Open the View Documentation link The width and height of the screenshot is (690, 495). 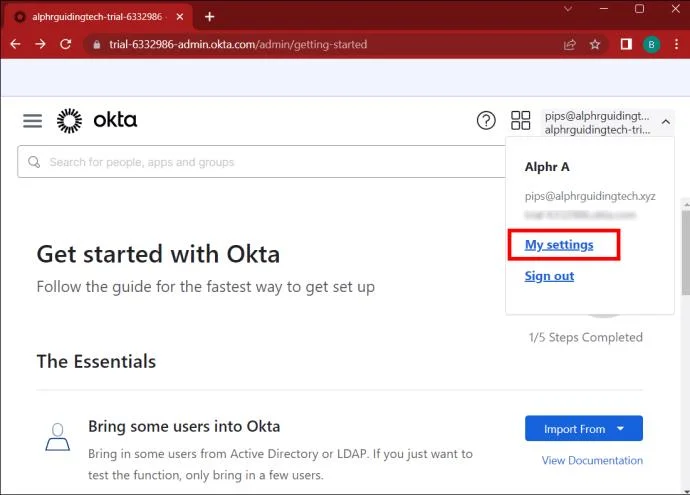pyautogui.click(x=592, y=460)
